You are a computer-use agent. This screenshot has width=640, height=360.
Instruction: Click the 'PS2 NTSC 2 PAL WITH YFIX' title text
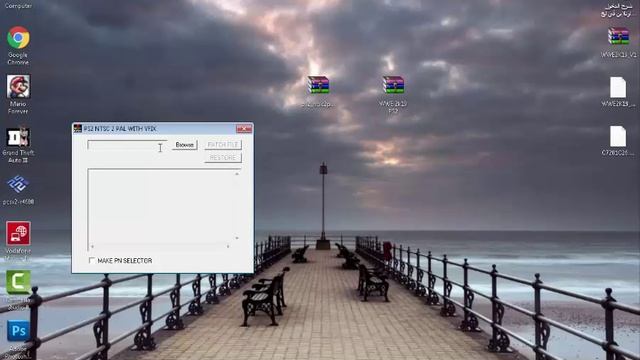[x=120, y=129]
